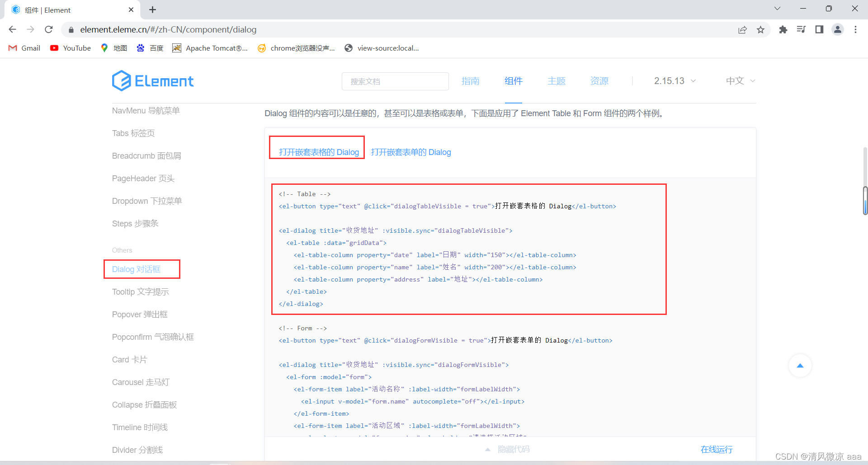868x465 pixels.
Task: Reload the current page
Action: (x=49, y=29)
